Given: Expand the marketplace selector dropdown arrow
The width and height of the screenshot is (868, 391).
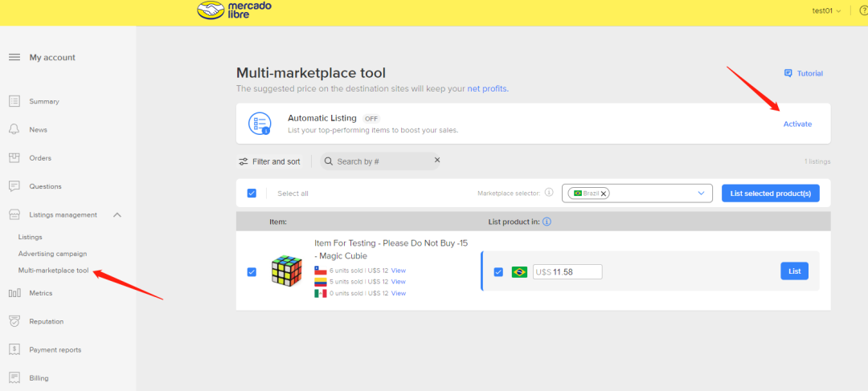Looking at the screenshot, I should tap(701, 193).
